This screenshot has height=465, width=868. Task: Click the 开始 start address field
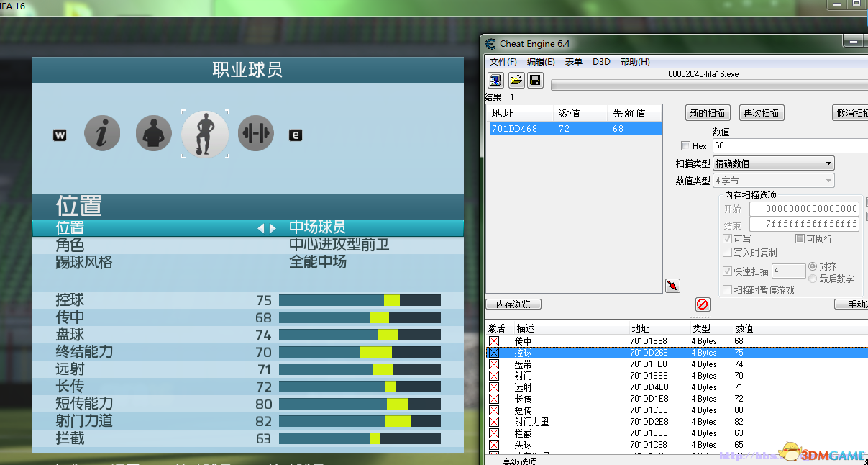(805, 209)
